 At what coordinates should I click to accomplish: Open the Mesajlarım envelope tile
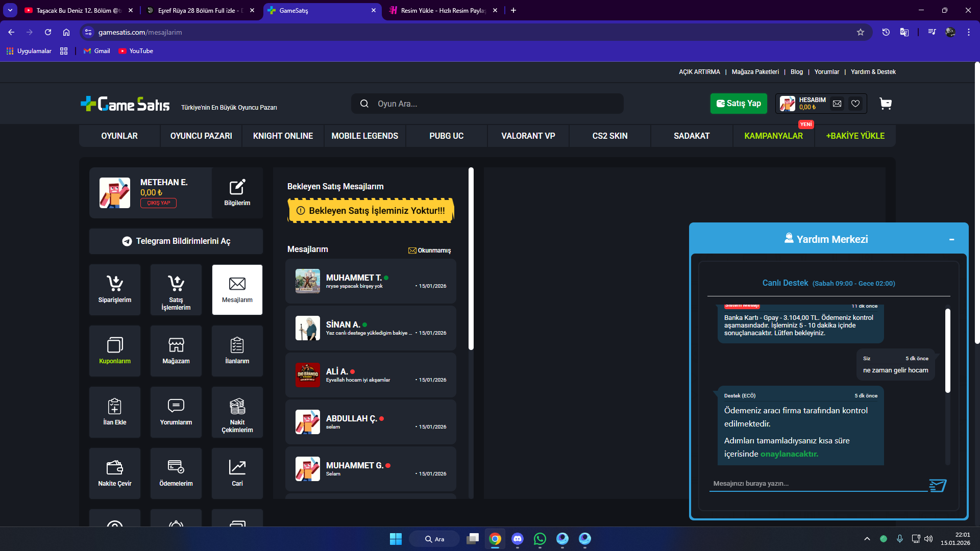[237, 289]
